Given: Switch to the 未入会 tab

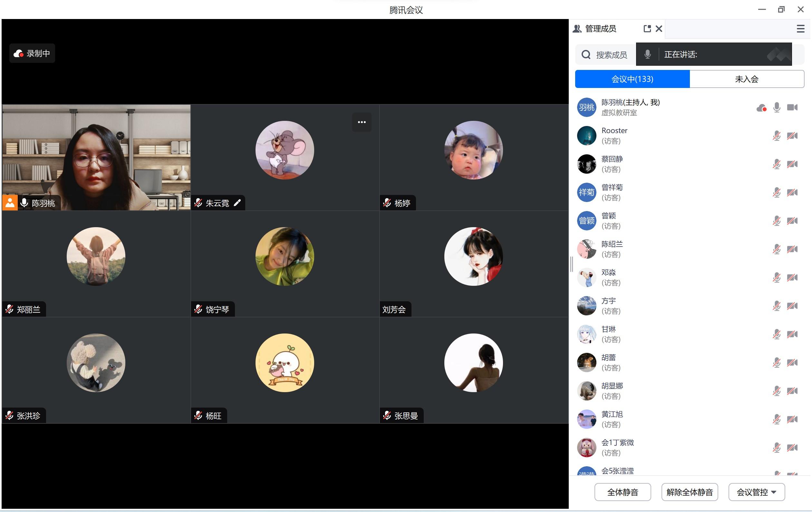Looking at the screenshot, I should [747, 79].
